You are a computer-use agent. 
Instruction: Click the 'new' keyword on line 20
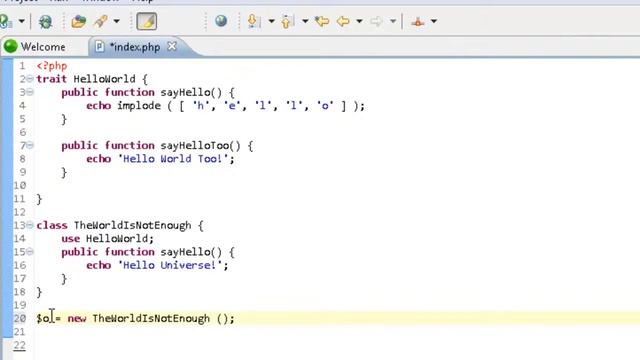(x=77, y=318)
